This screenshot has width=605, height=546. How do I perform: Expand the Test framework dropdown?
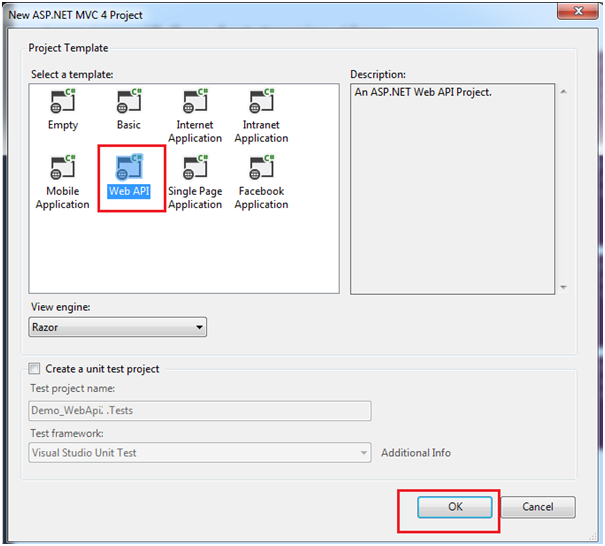coord(199,453)
